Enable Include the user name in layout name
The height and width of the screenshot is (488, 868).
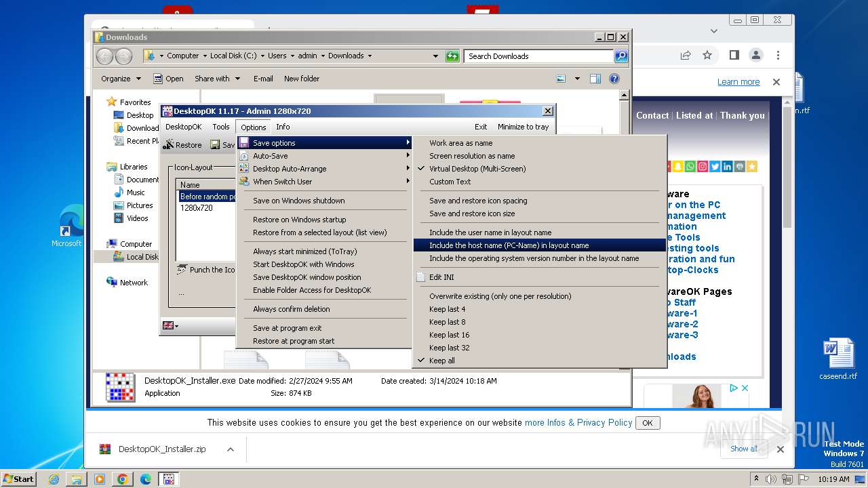click(x=539, y=232)
